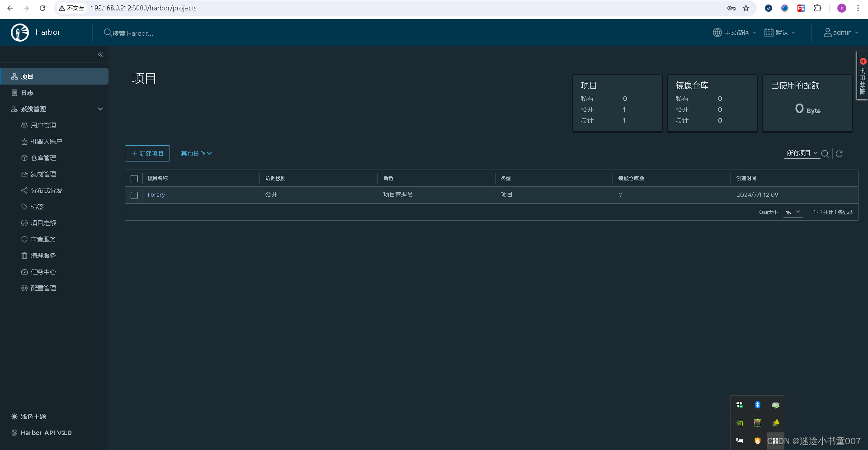Go to 标签 page
868x450 pixels.
coord(37,207)
